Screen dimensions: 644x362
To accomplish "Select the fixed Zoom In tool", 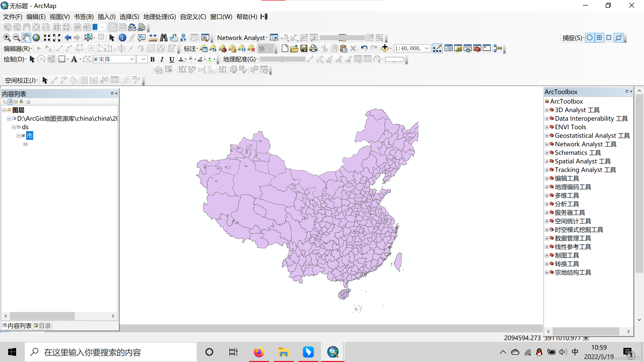I will 47,38.
